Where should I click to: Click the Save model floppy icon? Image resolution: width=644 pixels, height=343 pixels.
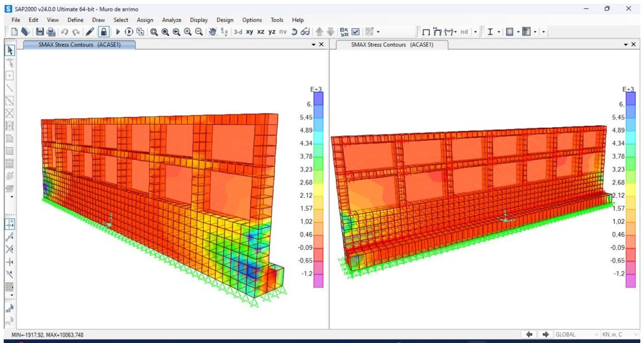tap(40, 31)
